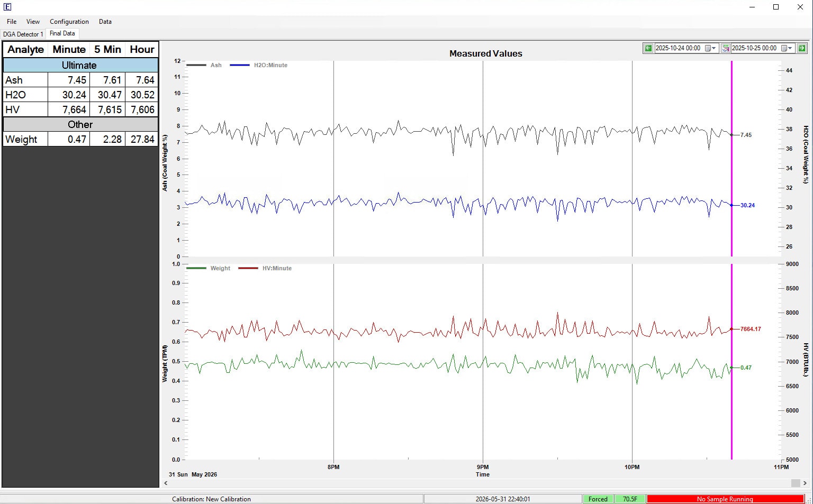Click the Hour column header
The height and width of the screenshot is (504, 813).
coord(142,49)
